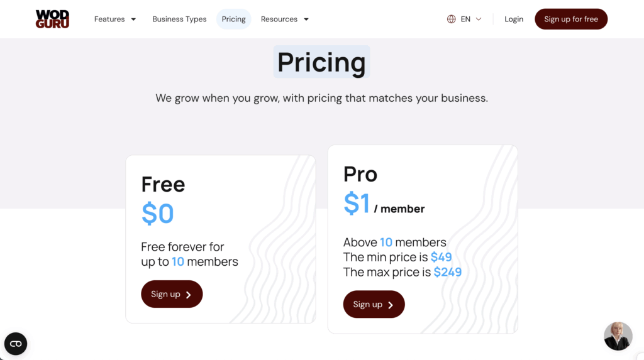Click arrow icon in Pro plan button
This screenshot has height=360, width=644.
coord(391,305)
